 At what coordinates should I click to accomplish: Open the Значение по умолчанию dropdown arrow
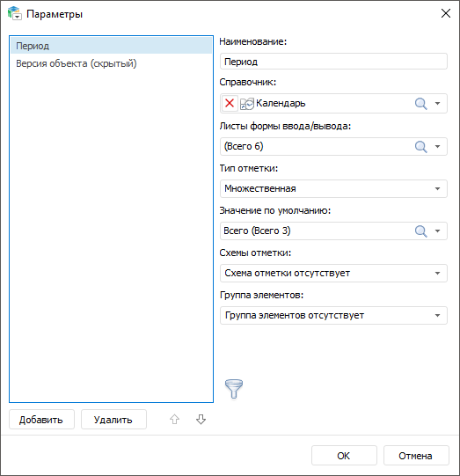[437, 231]
